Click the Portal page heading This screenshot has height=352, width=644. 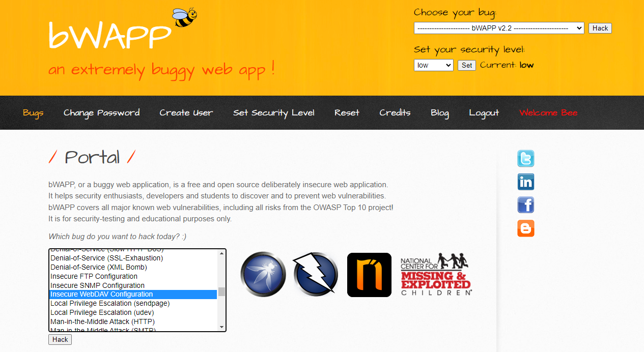pyautogui.click(x=92, y=157)
